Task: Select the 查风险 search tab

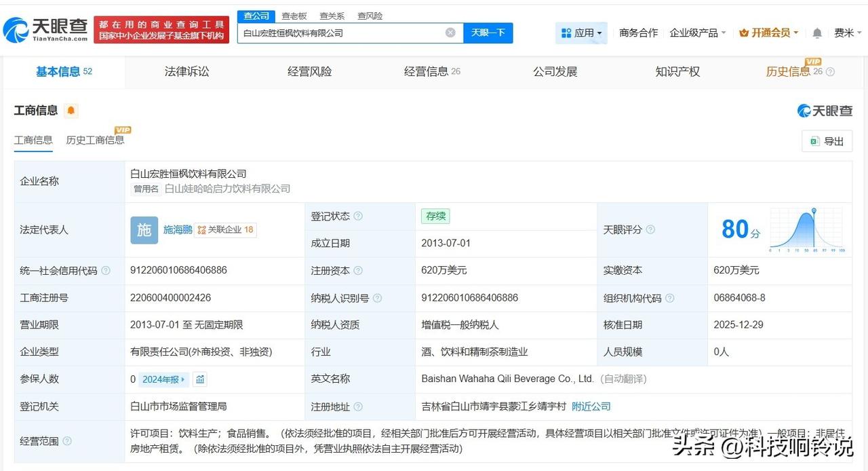Action: click(370, 16)
